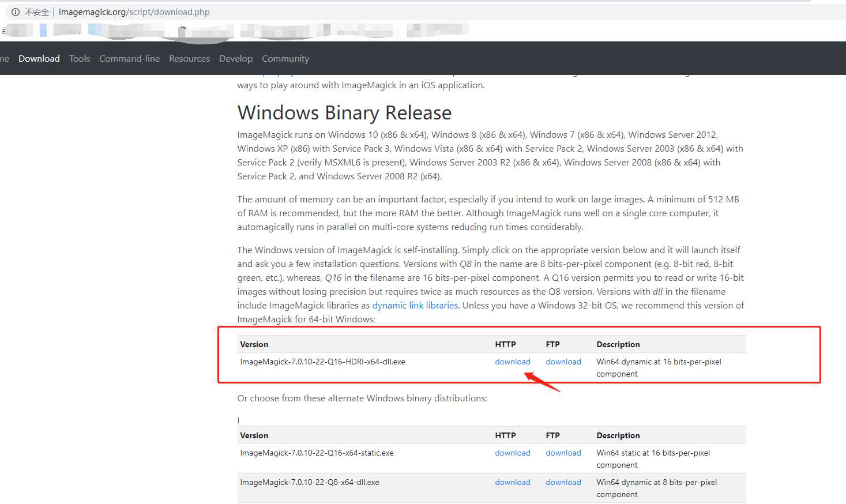The height and width of the screenshot is (504, 846).
Task: Click the site info icon in address bar
Action: click(16, 12)
